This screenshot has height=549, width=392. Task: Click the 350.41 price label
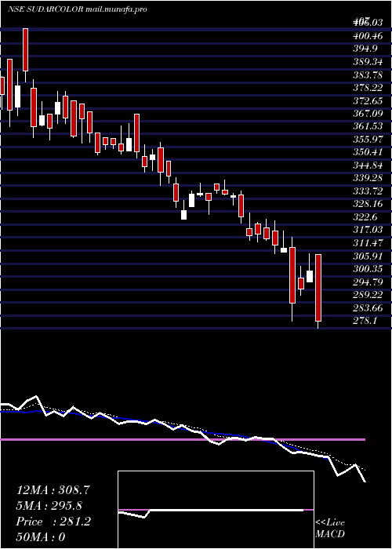pos(368,152)
